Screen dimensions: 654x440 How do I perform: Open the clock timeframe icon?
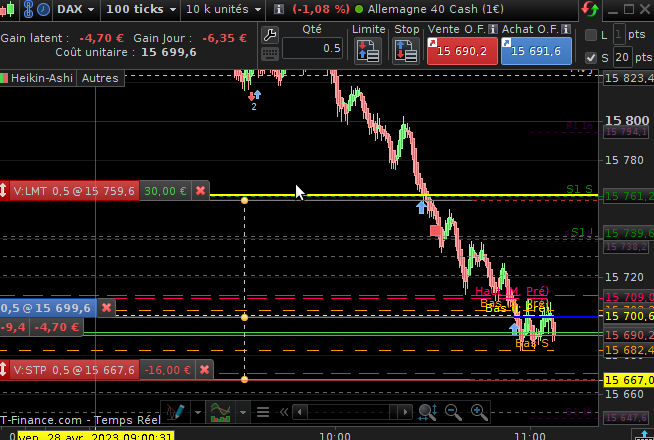click(x=43, y=9)
